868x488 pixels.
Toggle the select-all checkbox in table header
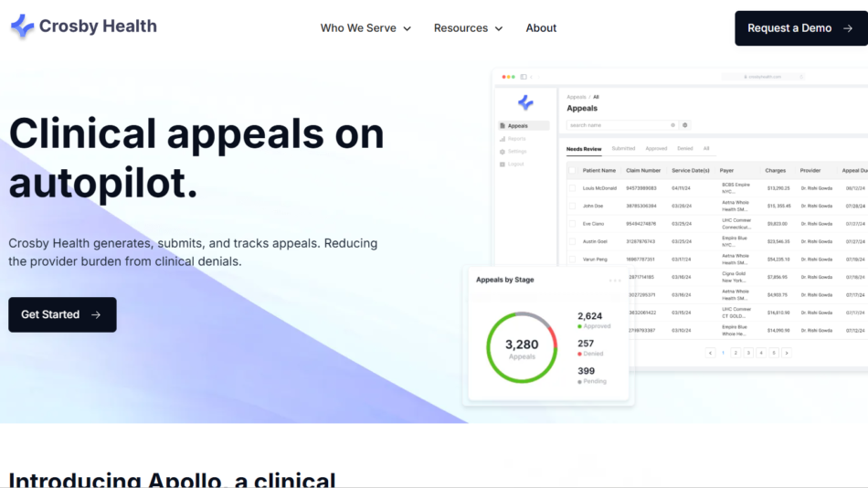coord(572,171)
